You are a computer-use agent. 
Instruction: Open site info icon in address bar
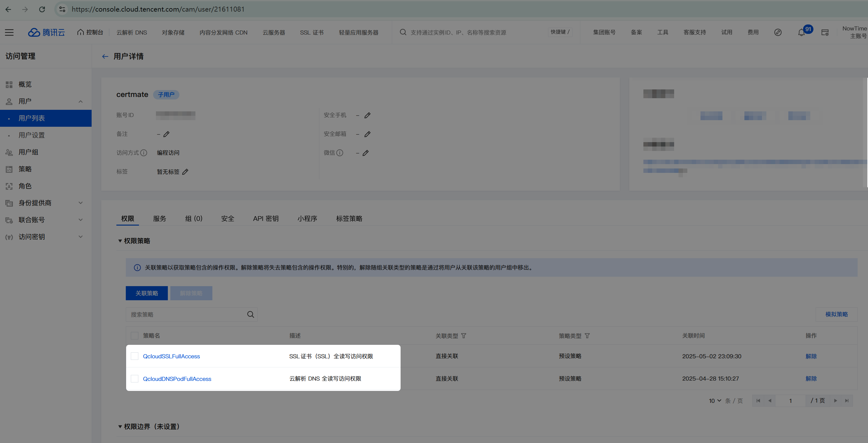pyautogui.click(x=62, y=9)
